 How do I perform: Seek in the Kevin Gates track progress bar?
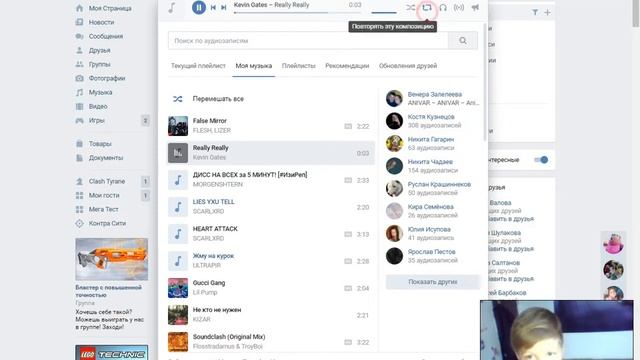tap(298, 12)
